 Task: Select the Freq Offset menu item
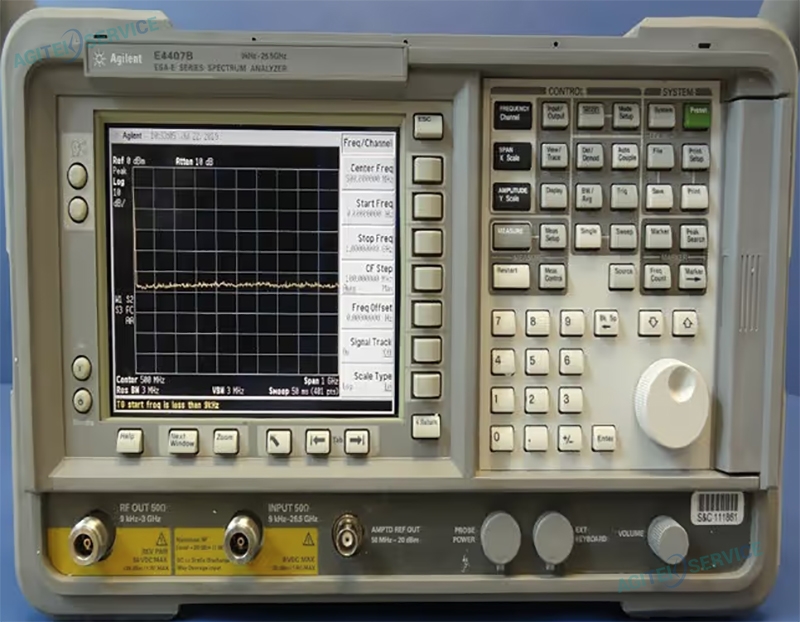pos(367,313)
